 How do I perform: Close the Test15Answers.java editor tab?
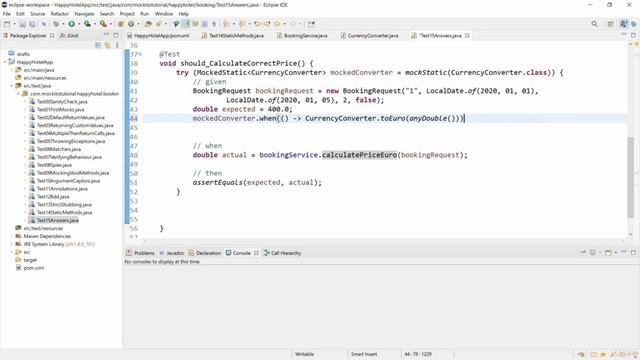coord(467,36)
